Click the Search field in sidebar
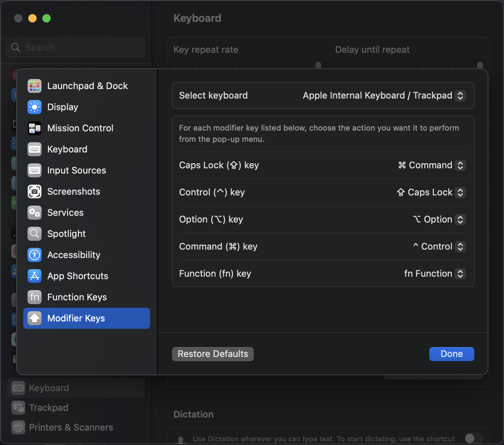This screenshot has width=504, height=445. [x=76, y=47]
